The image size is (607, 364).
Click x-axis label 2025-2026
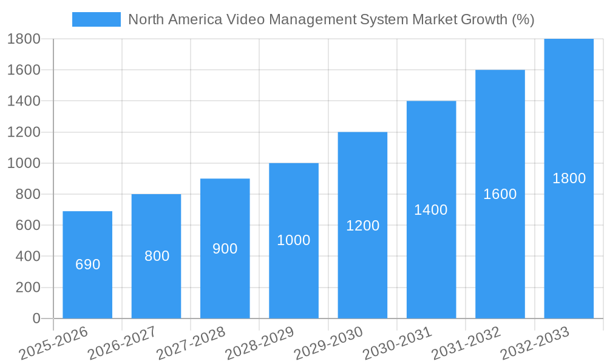click(x=54, y=343)
